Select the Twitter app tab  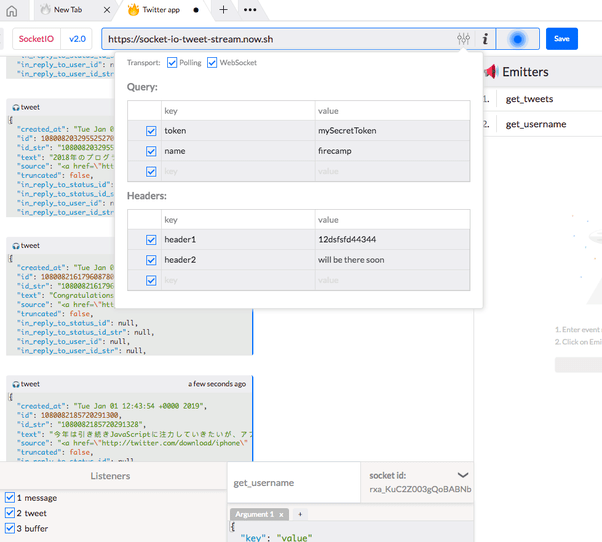pyautogui.click(x=161, y=10)
